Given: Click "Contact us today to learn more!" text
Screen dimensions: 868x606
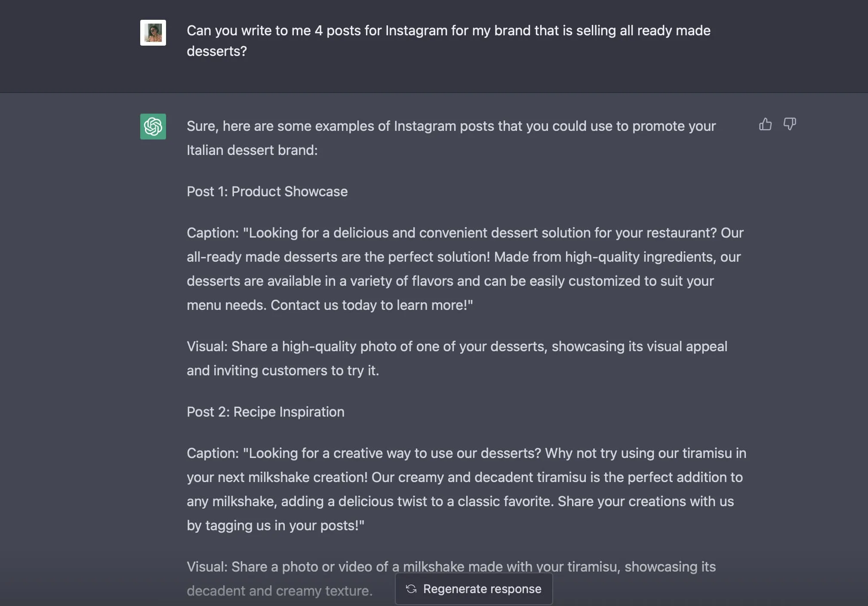Looking at the screenshot, I should coord(372,305).
